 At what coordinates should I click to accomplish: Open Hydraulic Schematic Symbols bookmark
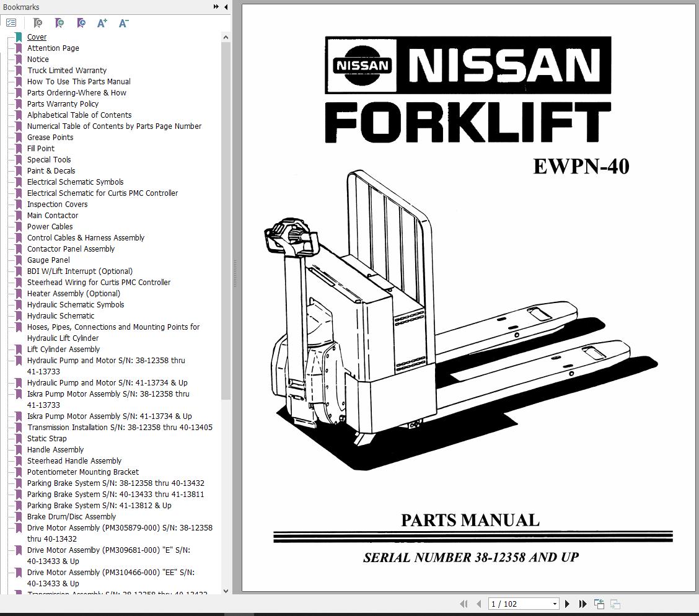76,304
